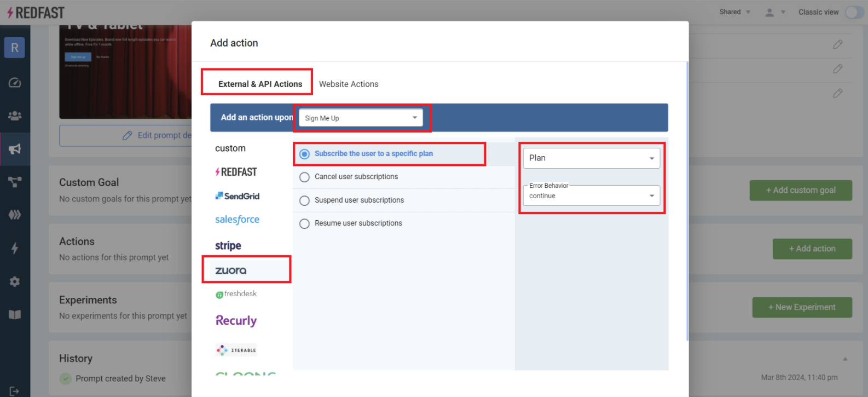Click the TV & Tablet prompt preview thumbnail
The width and height of the screenshot is (868, 397).
pos(125,72)
